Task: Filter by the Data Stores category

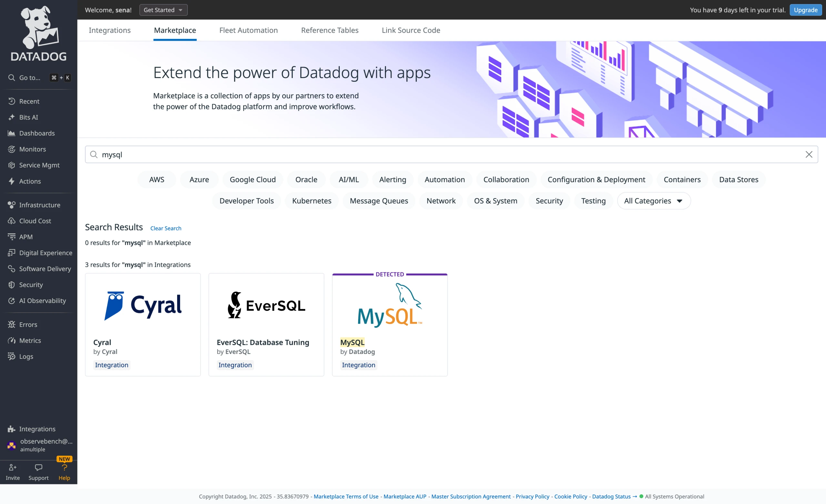Action: (739, 179)
